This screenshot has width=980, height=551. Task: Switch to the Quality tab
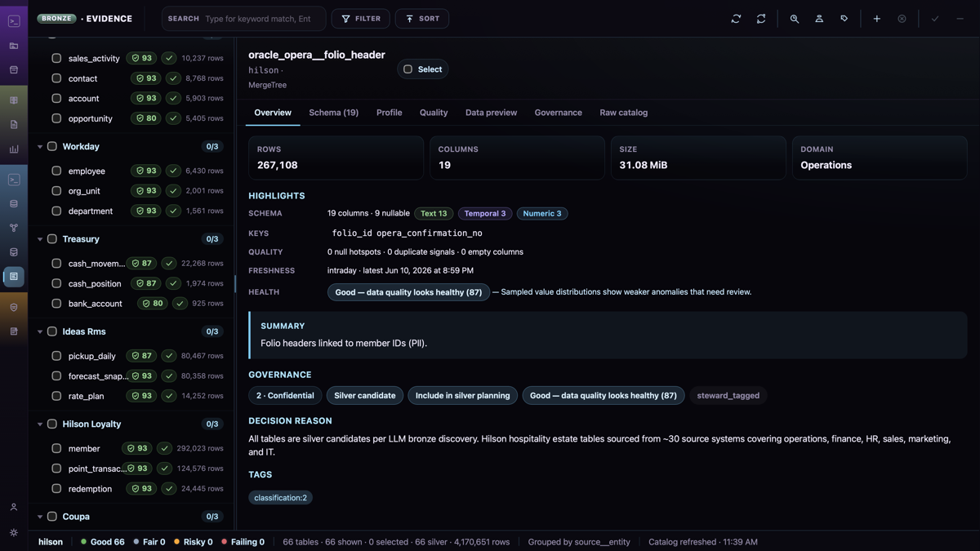434,113
